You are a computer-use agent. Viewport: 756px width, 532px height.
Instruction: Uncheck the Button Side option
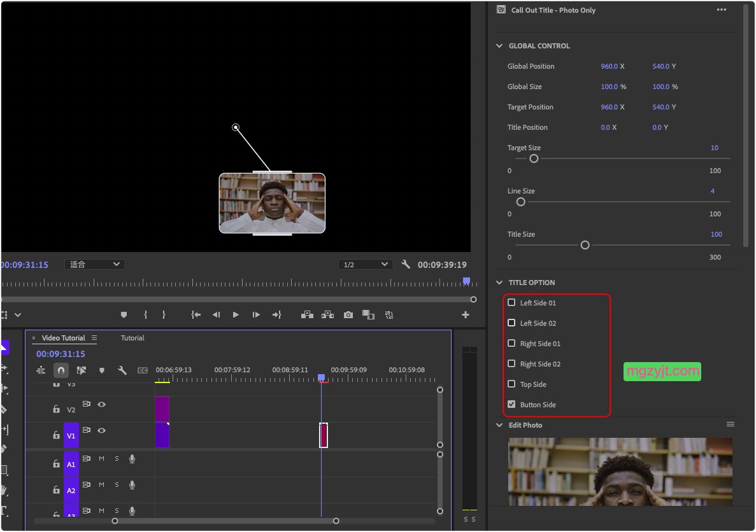click(511, 405)
